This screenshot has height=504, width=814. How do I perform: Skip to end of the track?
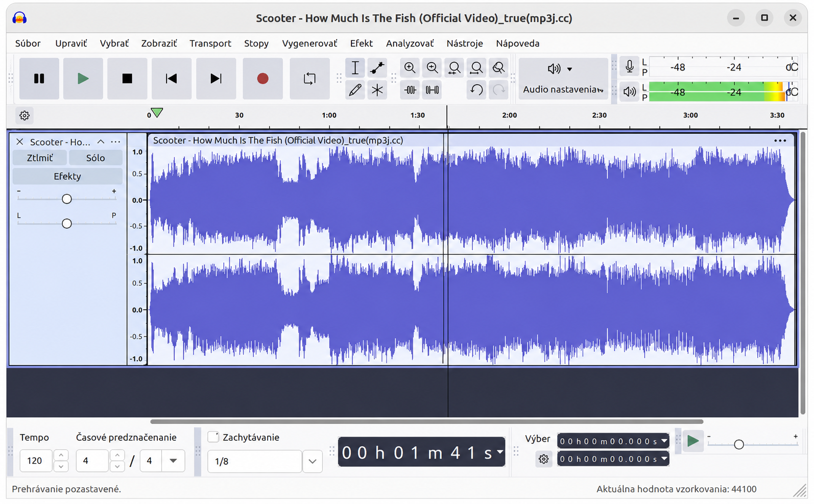coord(216,79)
